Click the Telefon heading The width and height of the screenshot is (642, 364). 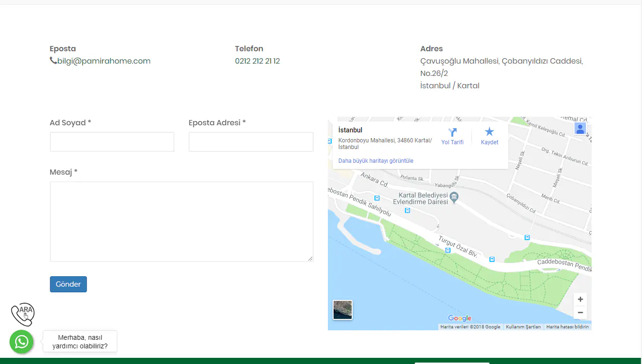249,48
